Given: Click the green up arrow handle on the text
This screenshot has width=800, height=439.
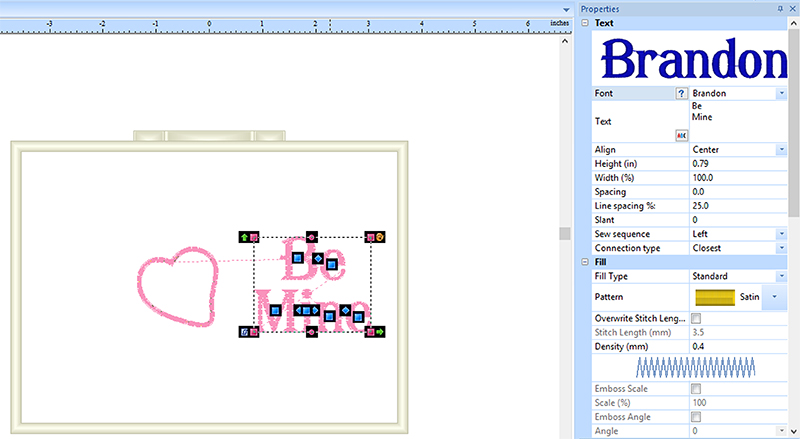Looking at the screenshot, I should 244,237.
